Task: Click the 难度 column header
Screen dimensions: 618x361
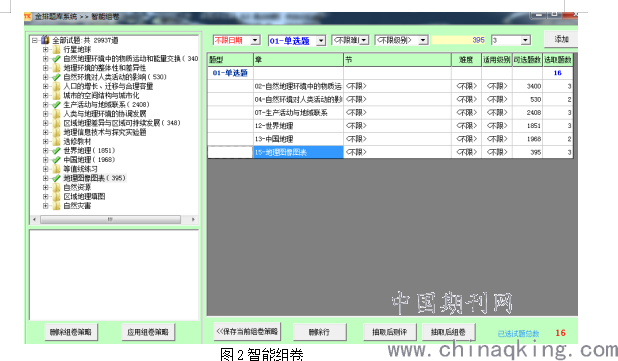Action: (467, 60)
